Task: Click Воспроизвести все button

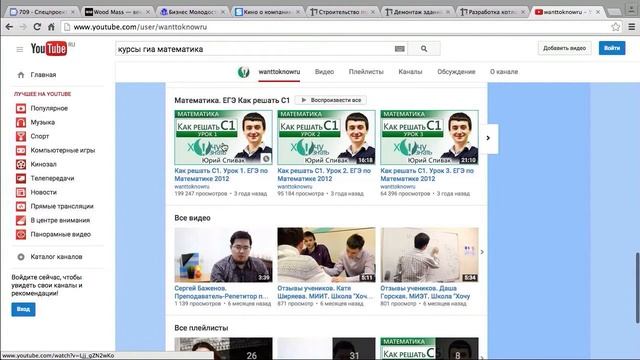Action: (x=331, y=100)
